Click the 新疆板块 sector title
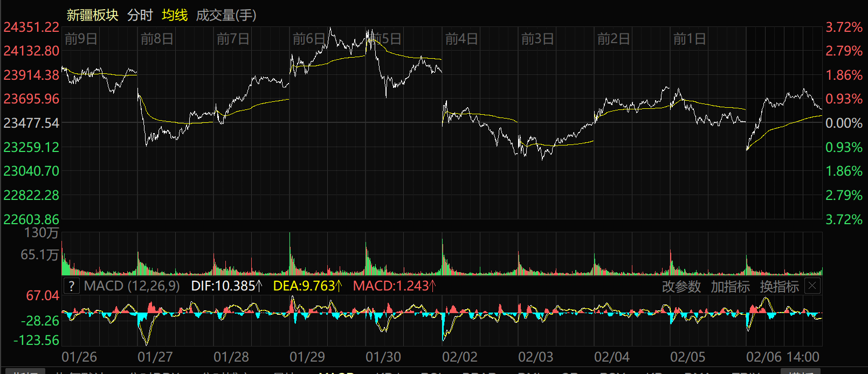This screenshot has width=868, height=374. point(92,15)
